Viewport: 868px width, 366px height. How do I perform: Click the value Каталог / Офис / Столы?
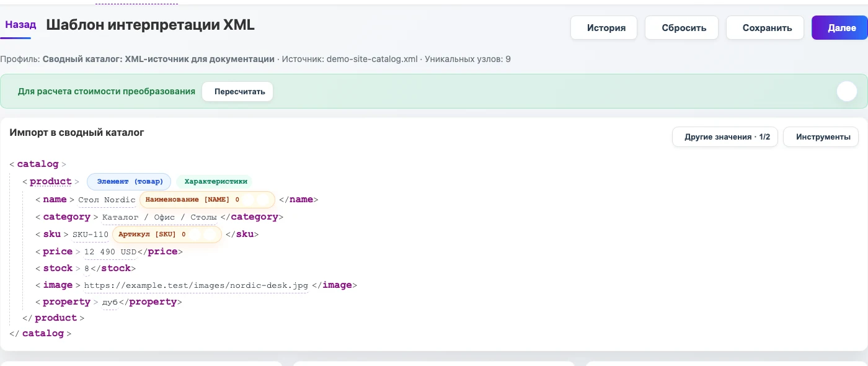(x=159, y=217)
